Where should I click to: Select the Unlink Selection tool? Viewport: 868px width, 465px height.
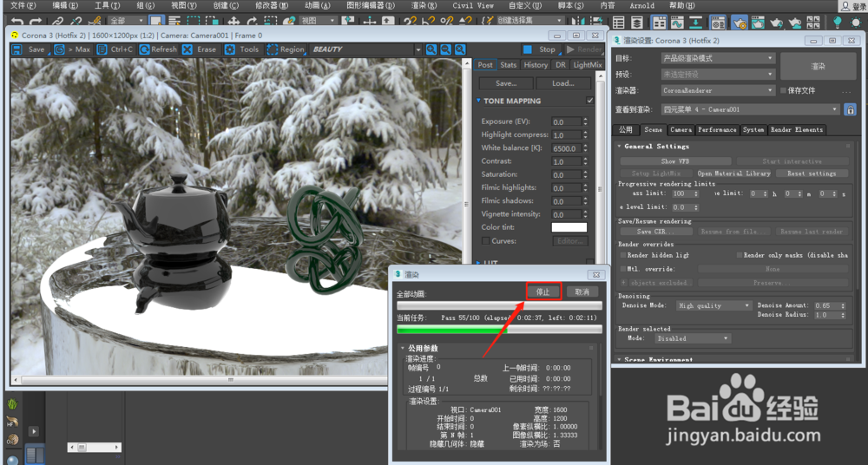pos(76,23)
